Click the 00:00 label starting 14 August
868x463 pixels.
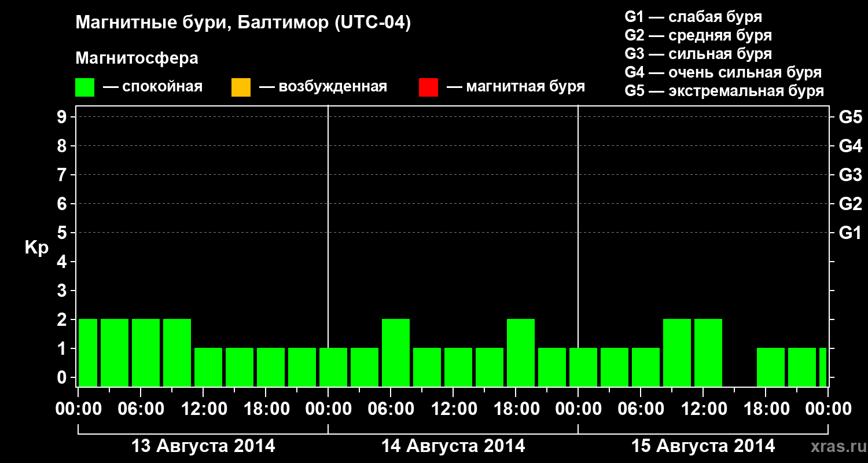[x=328, y=409]
